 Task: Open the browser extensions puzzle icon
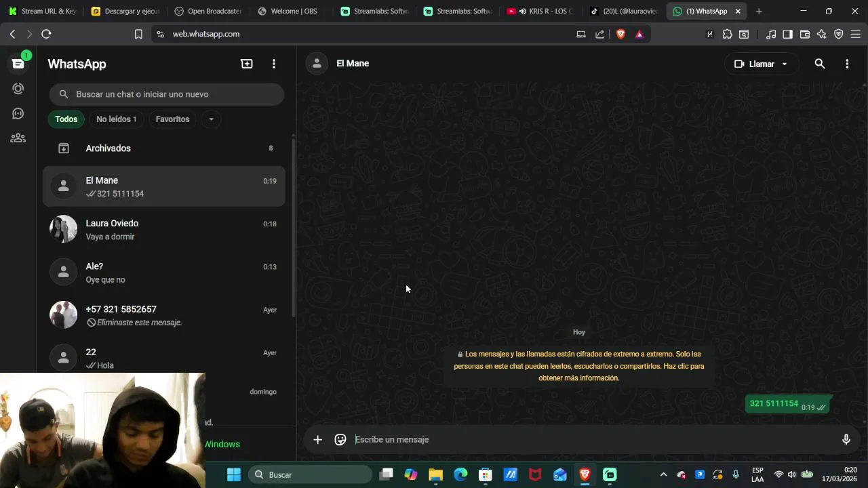727,34
